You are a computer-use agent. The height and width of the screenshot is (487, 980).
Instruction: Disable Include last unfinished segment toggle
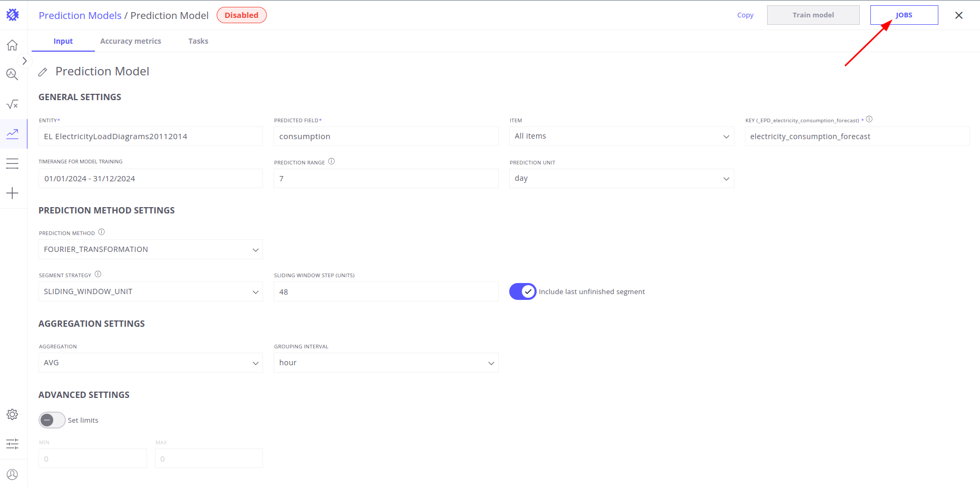522,291
